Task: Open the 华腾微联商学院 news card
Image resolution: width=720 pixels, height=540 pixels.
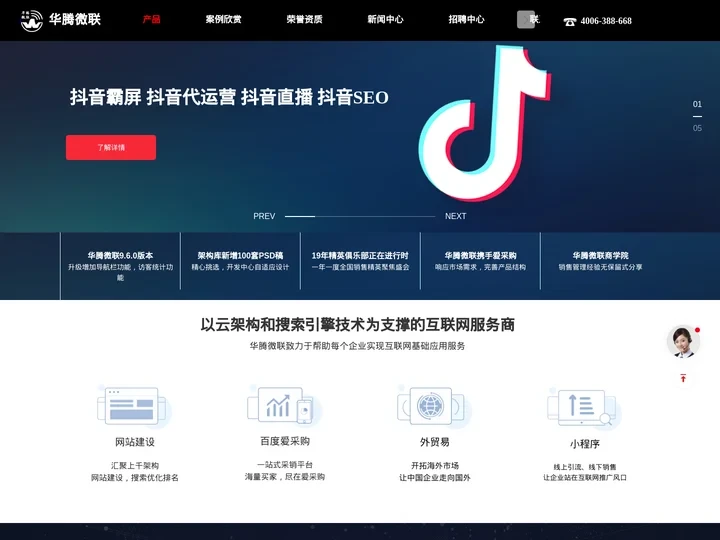Action: [x=600, y=261]
